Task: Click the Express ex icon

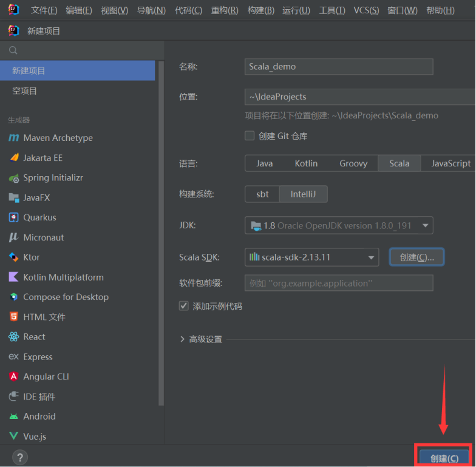Action: (13, 356)
